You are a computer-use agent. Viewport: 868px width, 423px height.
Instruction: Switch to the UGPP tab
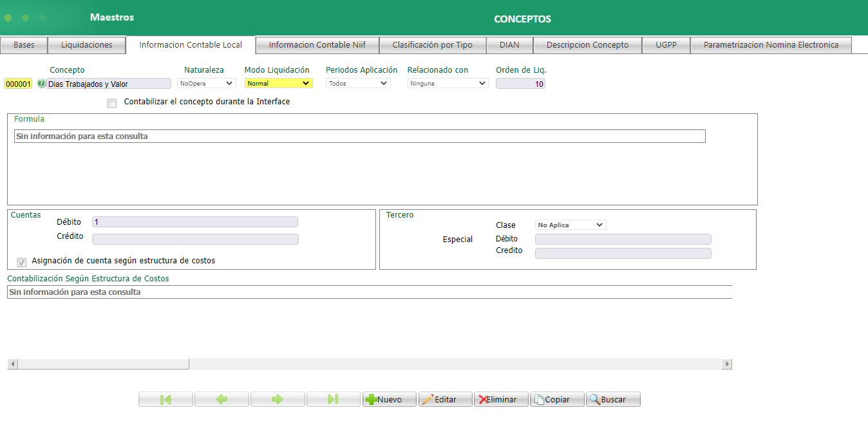666,45
